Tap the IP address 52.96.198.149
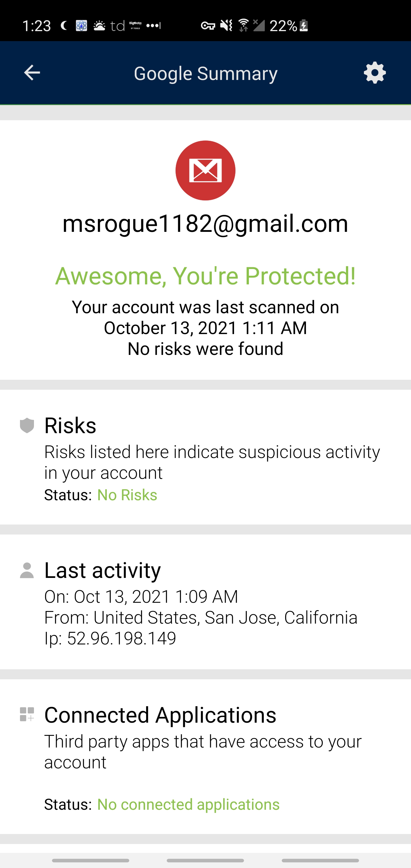Image resolution: width=411 pixels, height=868 pixels. click(121, 638)
